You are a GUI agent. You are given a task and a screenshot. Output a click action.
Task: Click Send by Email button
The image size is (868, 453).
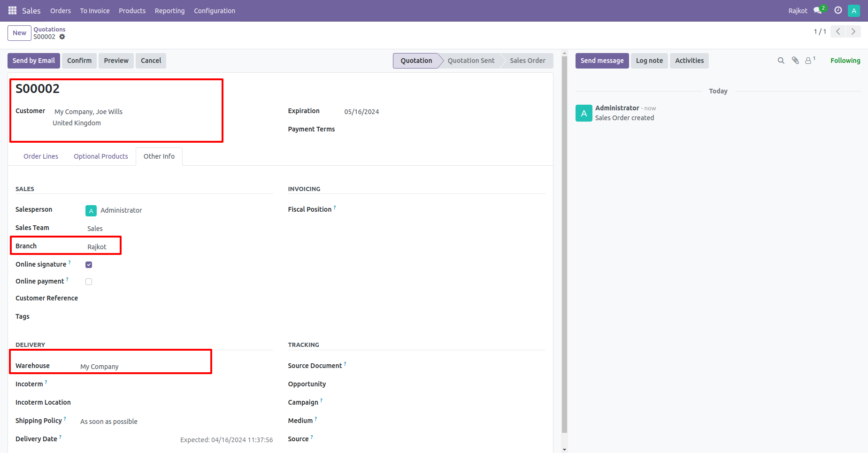[33, 60]
